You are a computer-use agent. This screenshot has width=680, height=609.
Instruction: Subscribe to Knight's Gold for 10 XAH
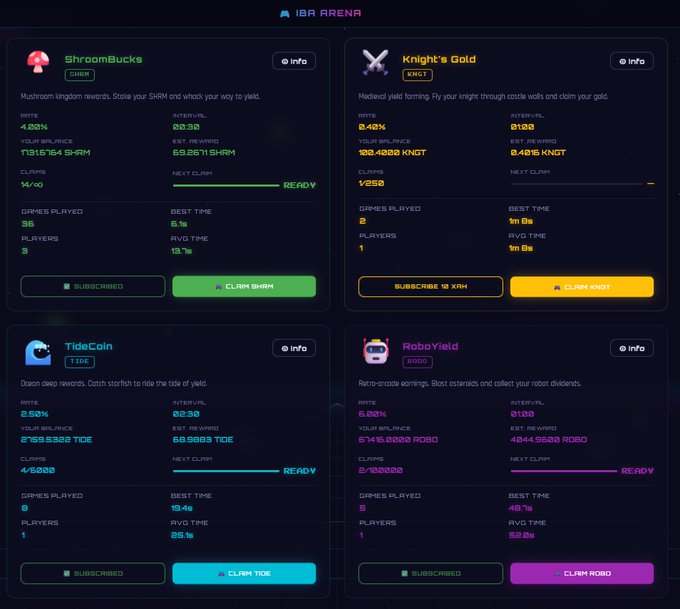(x=431, y=287)
